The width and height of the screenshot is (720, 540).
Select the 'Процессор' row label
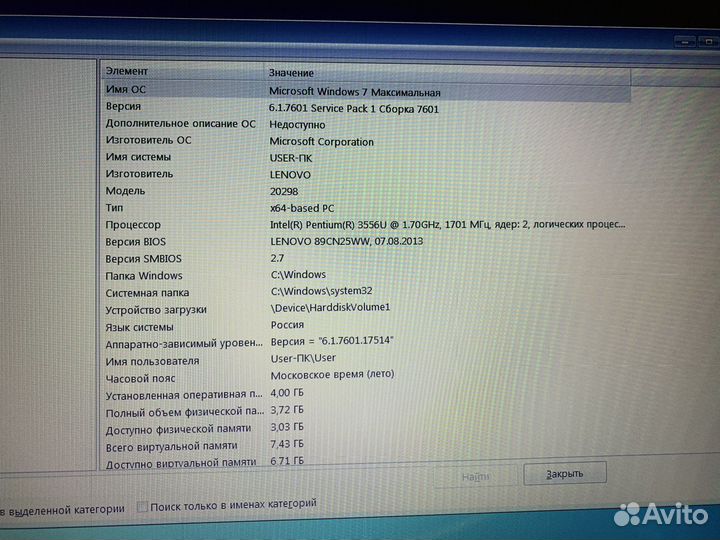tap(133, 225)
